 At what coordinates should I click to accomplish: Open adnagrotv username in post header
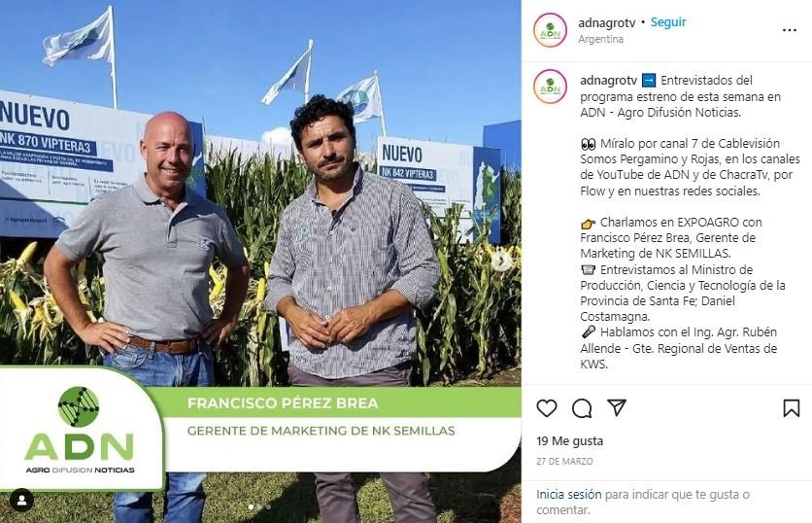606,22
